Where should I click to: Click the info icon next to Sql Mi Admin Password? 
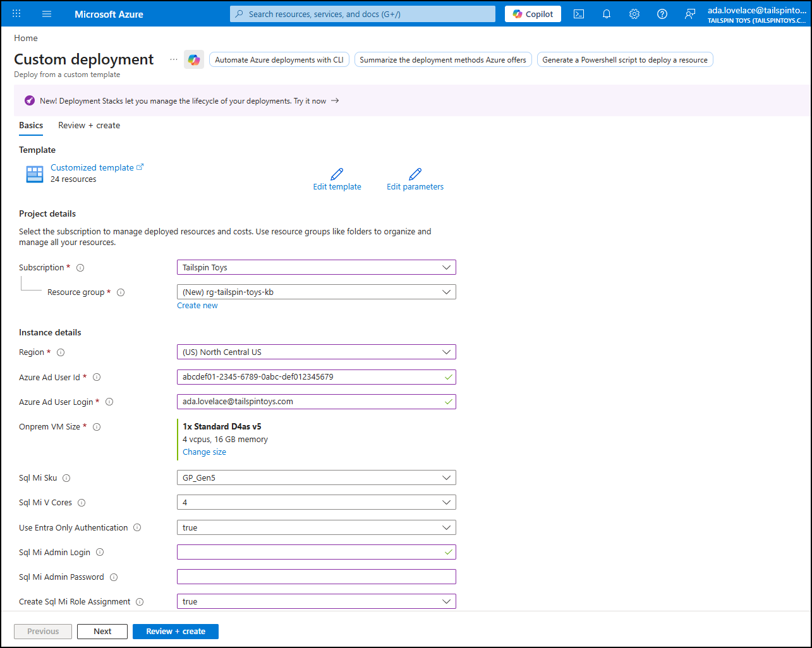point(114,577)
